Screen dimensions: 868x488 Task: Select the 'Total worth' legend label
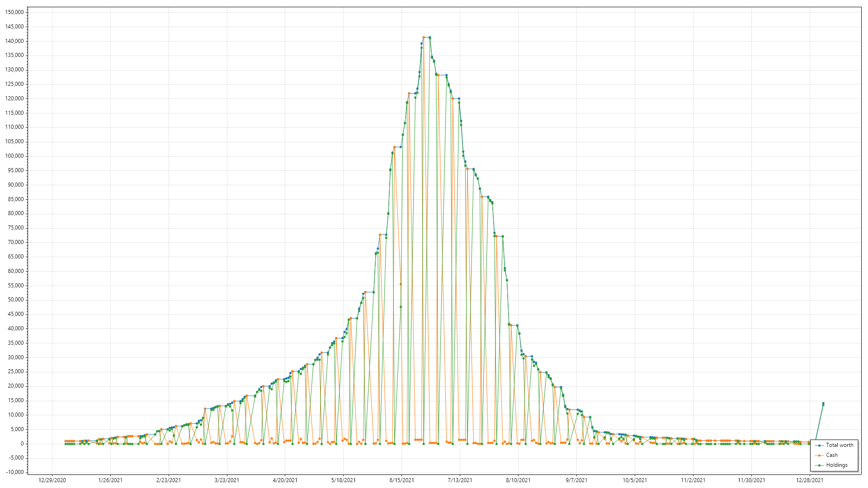click(x=840, y=445)
